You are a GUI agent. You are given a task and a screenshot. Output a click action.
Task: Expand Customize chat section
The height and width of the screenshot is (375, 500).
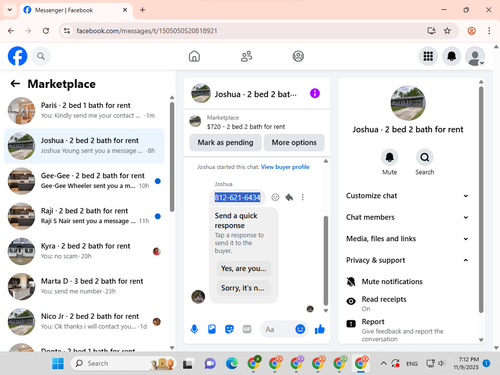[x=408, y=196]
